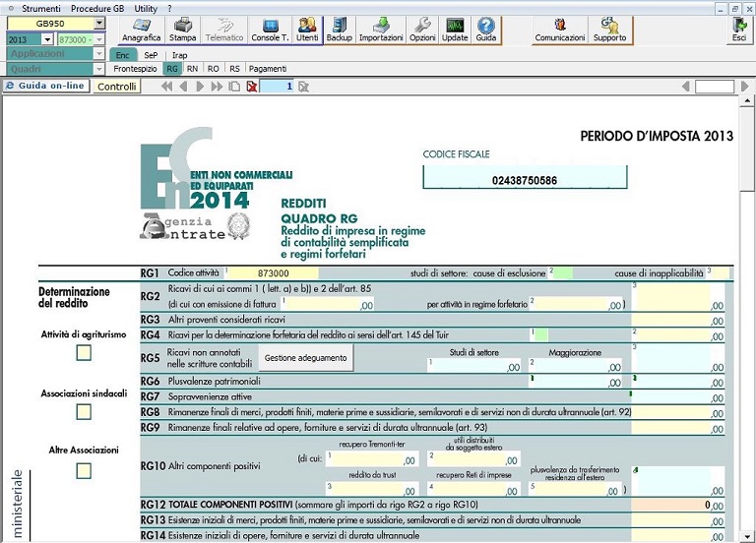Open the Importazioni tool
The width and height of the screenshot is (756, 543).
coord(381,30)
